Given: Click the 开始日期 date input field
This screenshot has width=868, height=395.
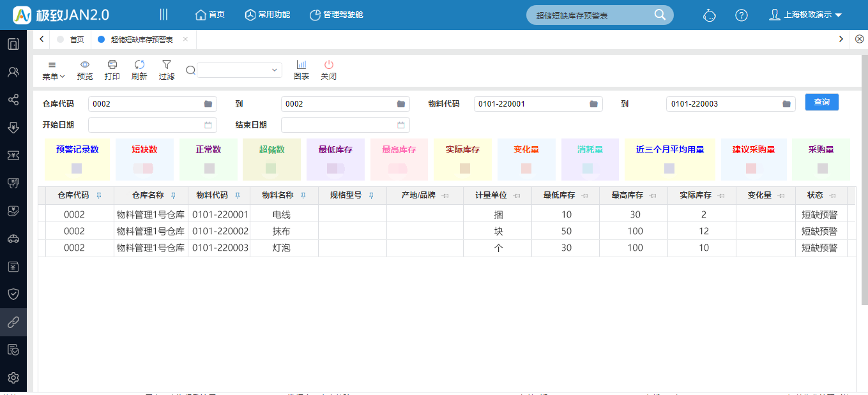Looking at the screenshot, I should [152, 125].
